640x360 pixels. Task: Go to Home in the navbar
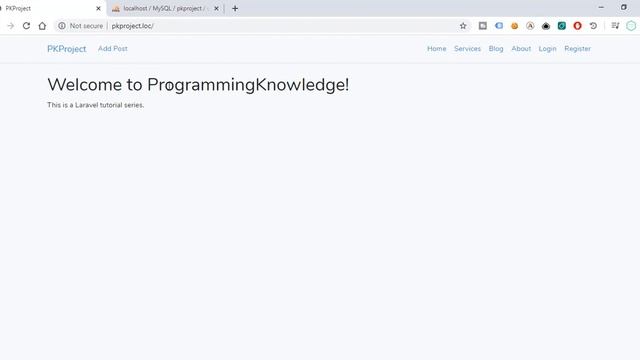(x=436, y=49)
